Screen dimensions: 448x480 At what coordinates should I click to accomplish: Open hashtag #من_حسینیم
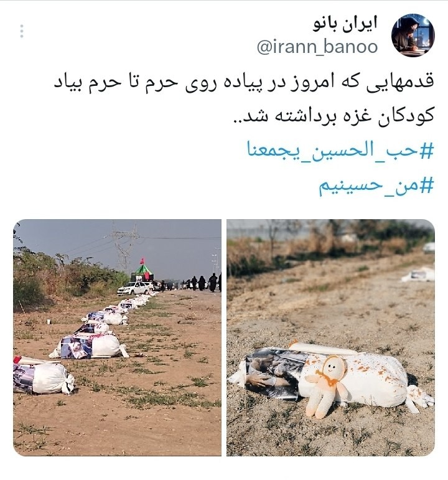[x=376, y=186]
